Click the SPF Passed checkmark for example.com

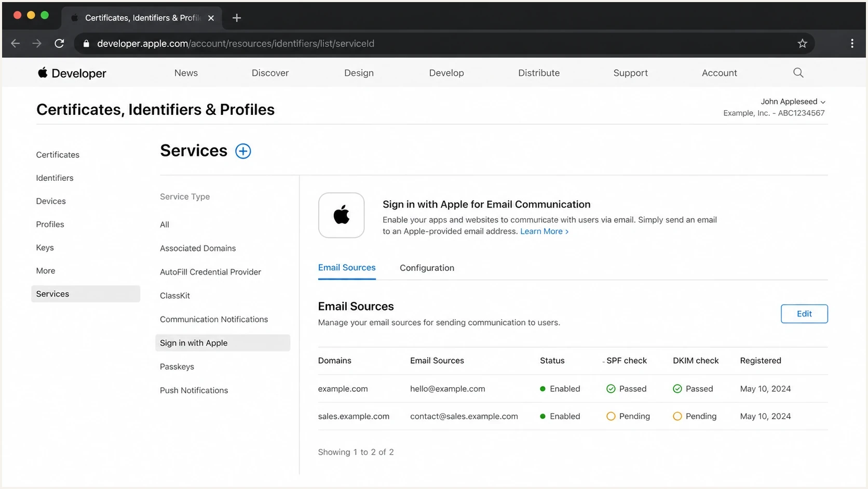611,389
